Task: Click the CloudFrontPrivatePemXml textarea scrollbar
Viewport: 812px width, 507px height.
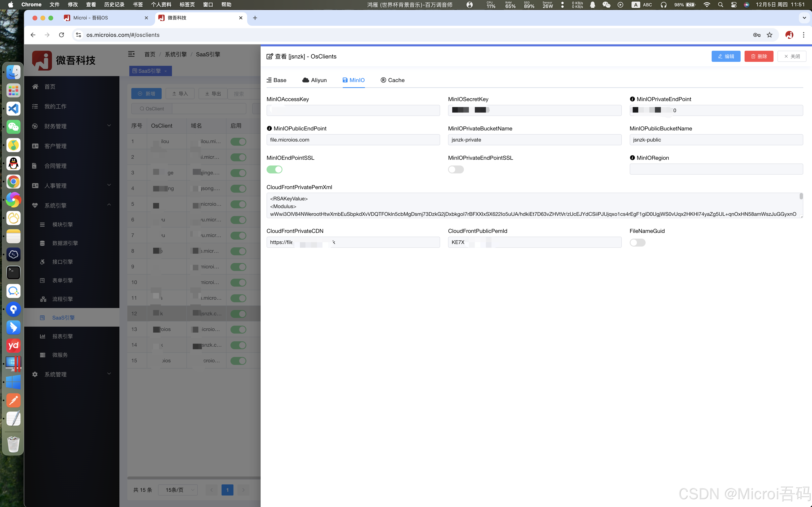Action: click(x=801, y=196)
